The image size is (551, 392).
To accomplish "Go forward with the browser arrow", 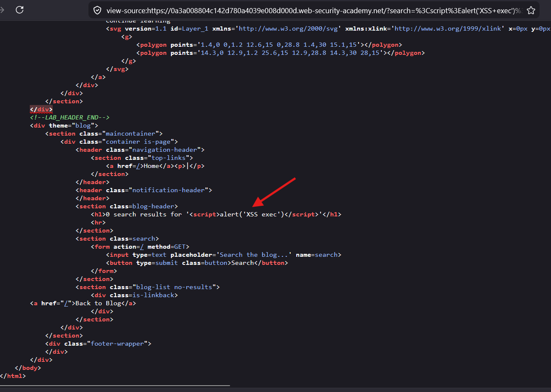I will (2, 10).
